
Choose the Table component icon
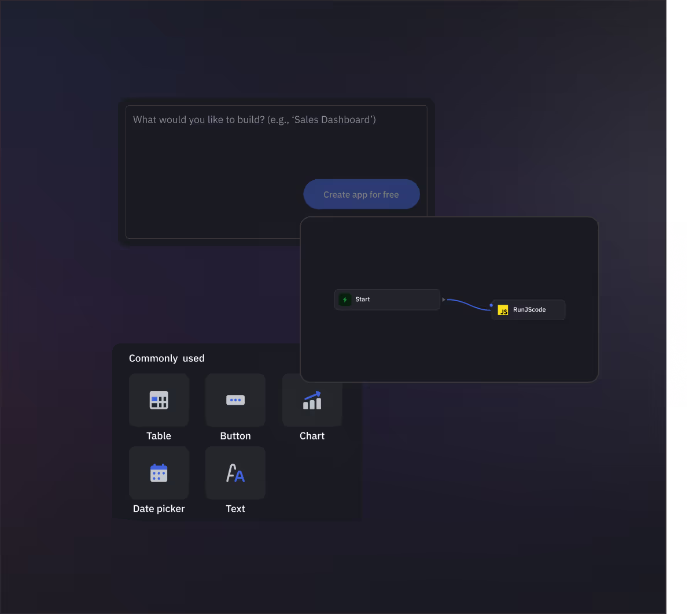[x=159, y=400]
